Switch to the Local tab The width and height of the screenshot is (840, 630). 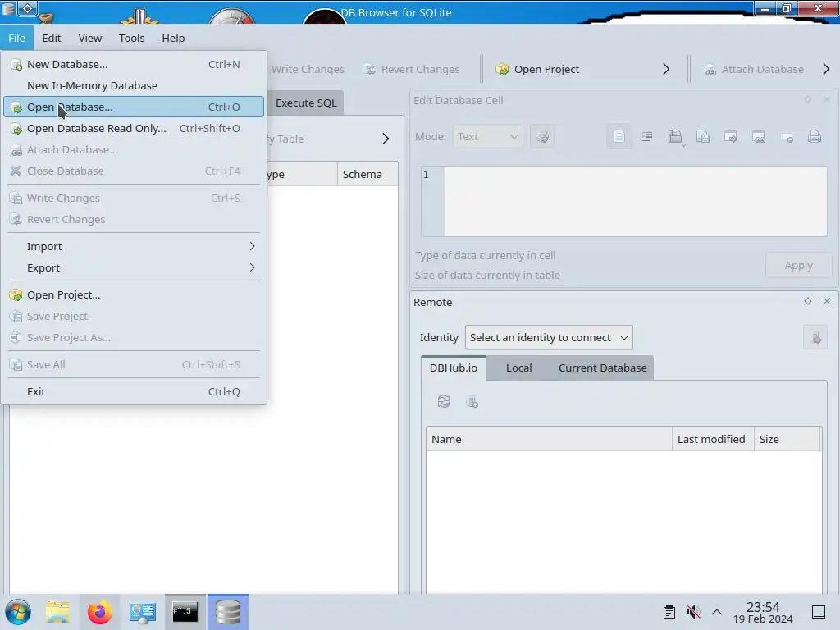518,368
